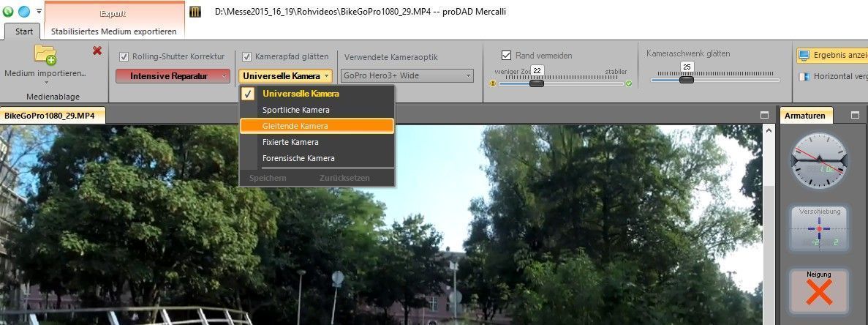Click the green round icon in title bar
Viewport: 868px width, 325px height.
point(8,12)
